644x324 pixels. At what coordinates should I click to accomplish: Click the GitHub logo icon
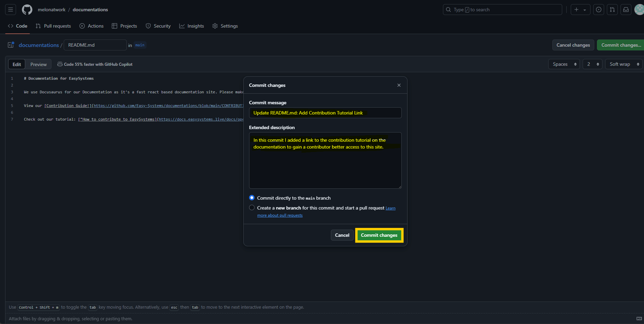[27, 10]
